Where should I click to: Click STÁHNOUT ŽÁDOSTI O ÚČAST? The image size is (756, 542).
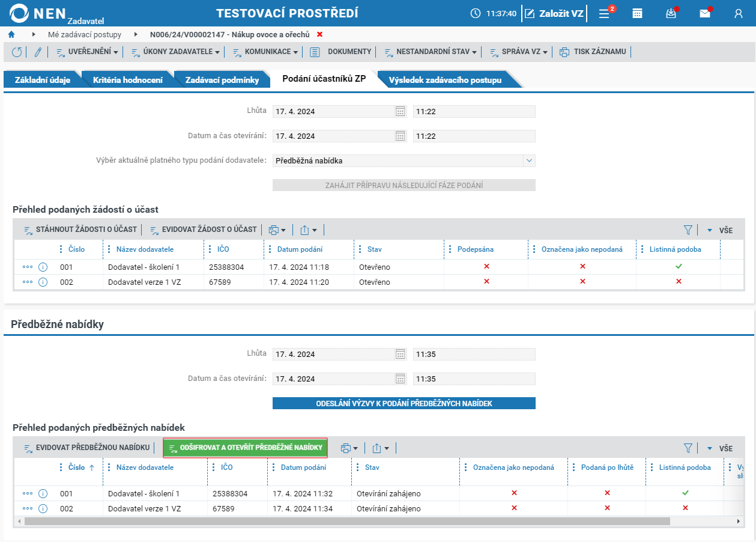80,230
